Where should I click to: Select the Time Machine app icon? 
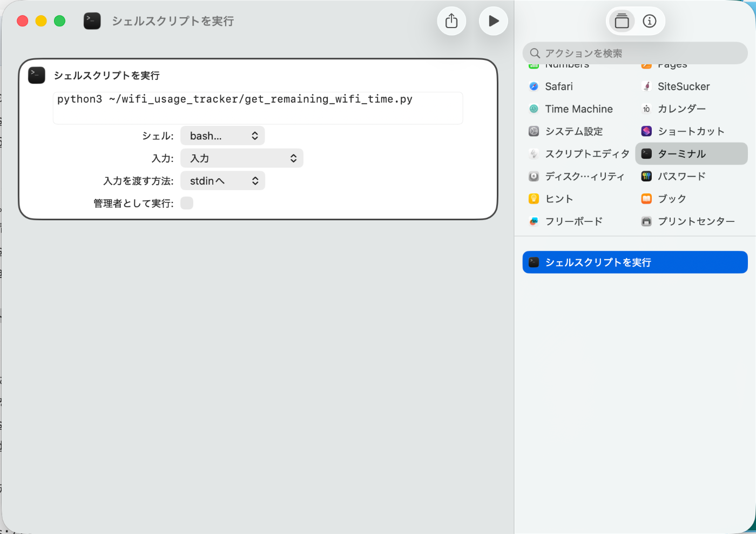pos(534,109)
